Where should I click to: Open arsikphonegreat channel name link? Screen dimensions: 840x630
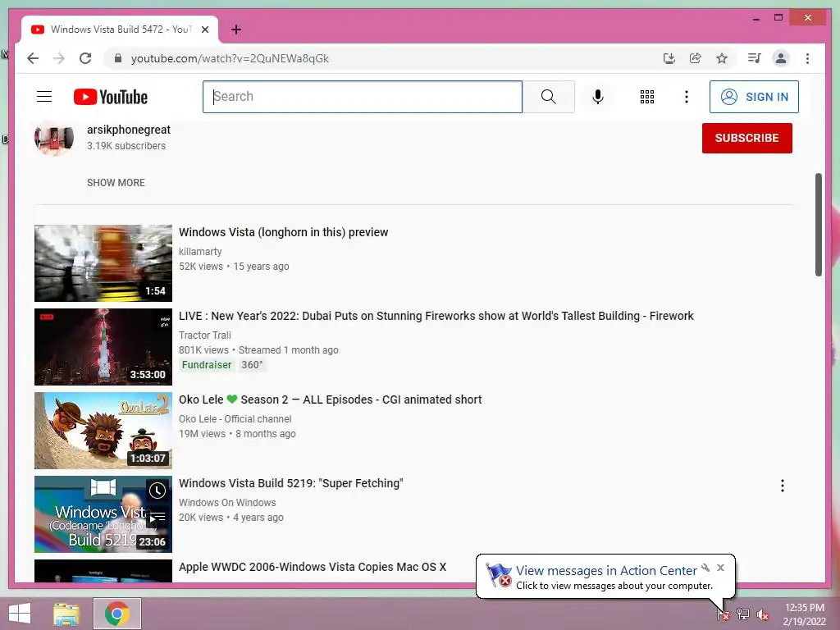[129, 130]
